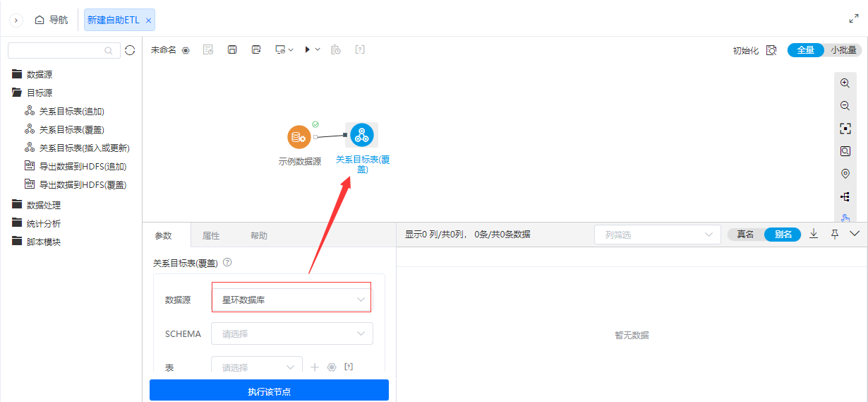This screenshot has height=402, width=868.
Task: Zoom in on the canvas
Action: tap(845, 83)
